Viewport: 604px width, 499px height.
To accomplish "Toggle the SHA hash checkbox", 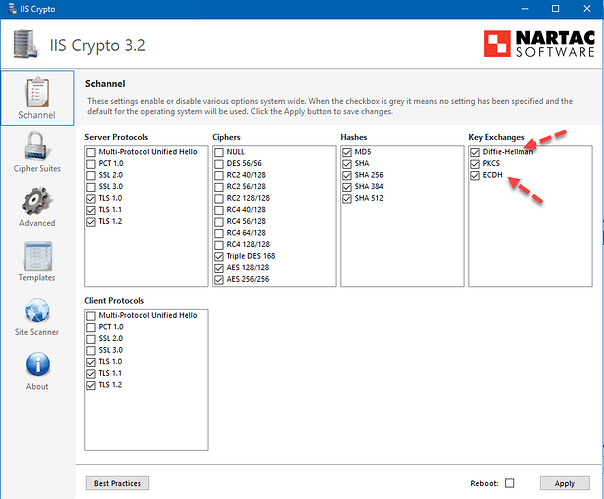I will pyautogui.click(x=347, y=164).
